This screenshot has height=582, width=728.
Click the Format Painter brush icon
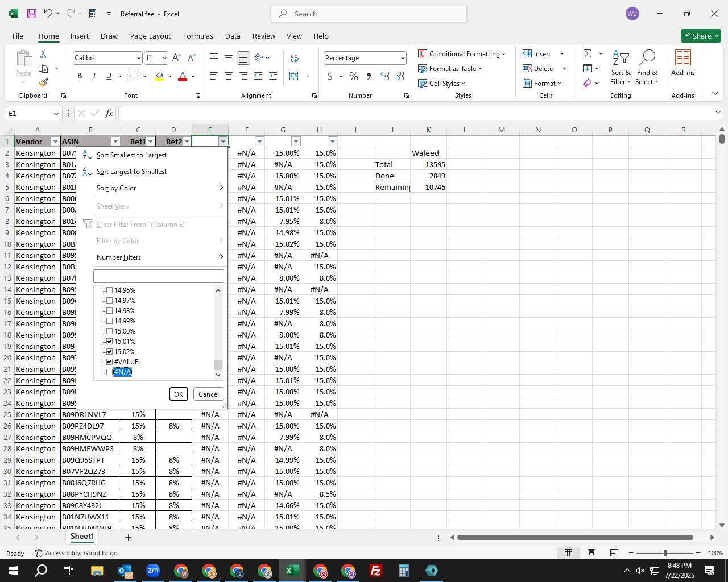(43, 83)
